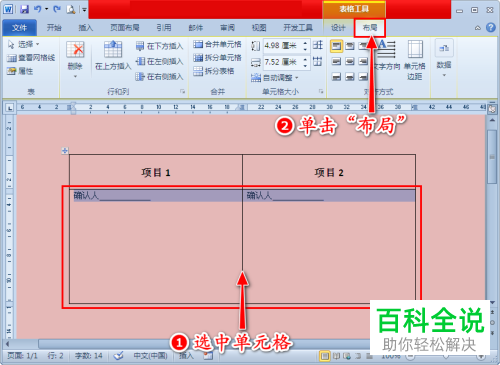The width and height of the screenshot is (500, 365).
Task: Select align bottom right cell alignment
Action: point(363,77)
